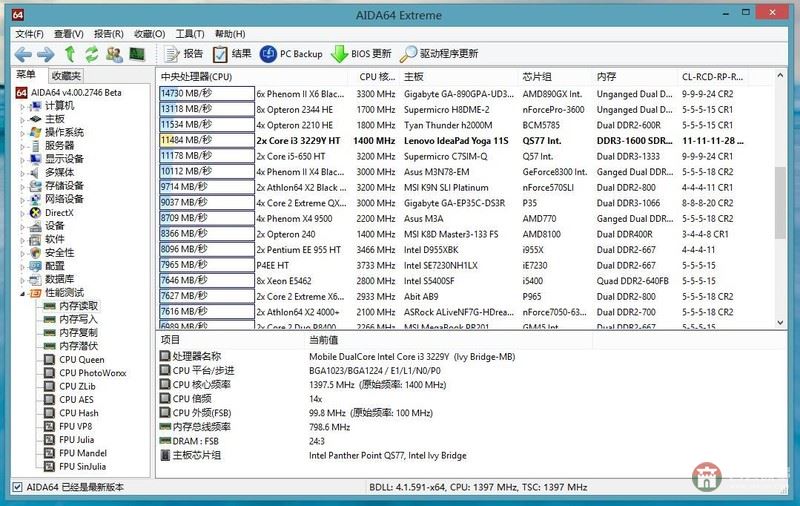Open 驱动程序更新 driver update button
The height and width of the screenshot is (506, 800).
click(x=439, y=54)
